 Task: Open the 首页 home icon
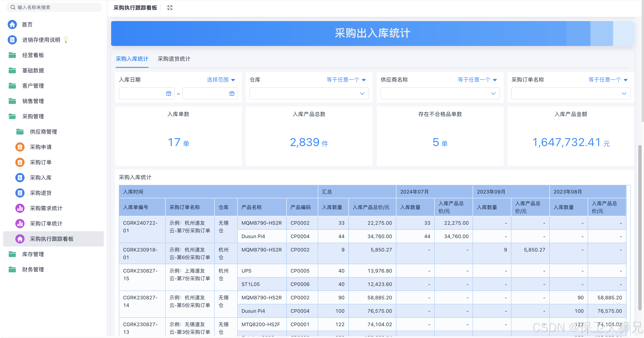point(12,24)
